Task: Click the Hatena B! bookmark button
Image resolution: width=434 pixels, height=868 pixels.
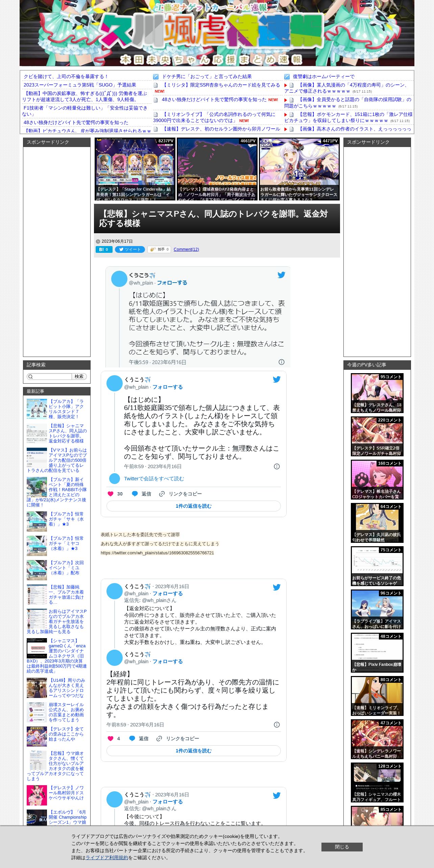Action: tap(104, 249)
